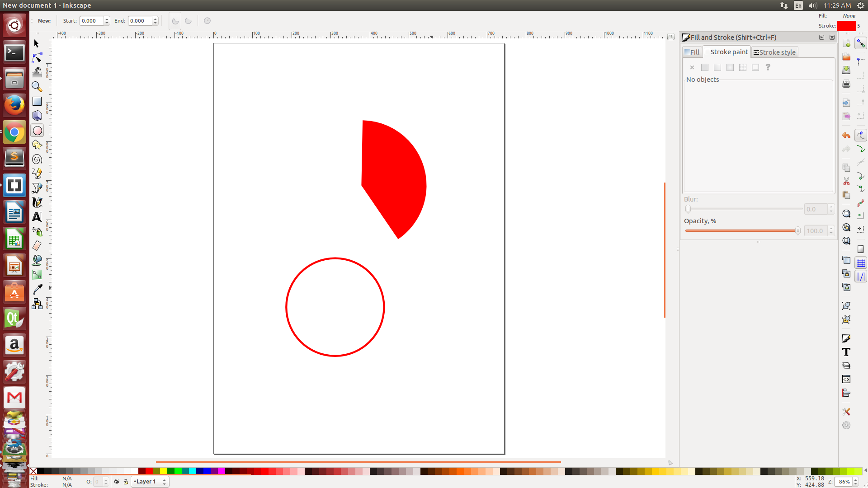Open the XML editor icon
Viewport: 868px width, 488px height.
(846, 379)
